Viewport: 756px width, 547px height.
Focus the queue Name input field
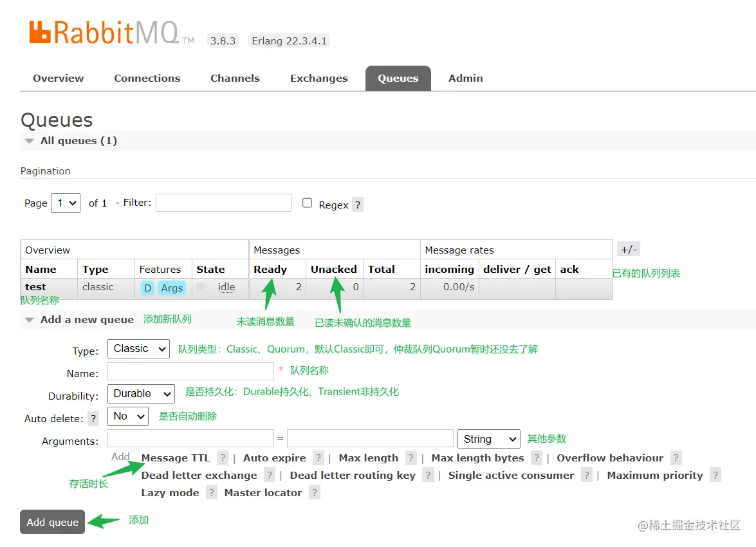click(x=190, y=371)
